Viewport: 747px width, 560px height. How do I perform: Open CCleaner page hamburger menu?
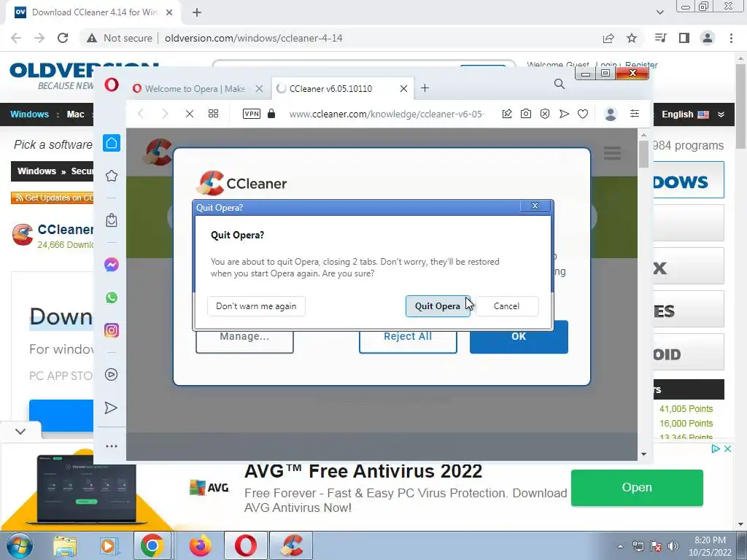(x=612, y=153)
